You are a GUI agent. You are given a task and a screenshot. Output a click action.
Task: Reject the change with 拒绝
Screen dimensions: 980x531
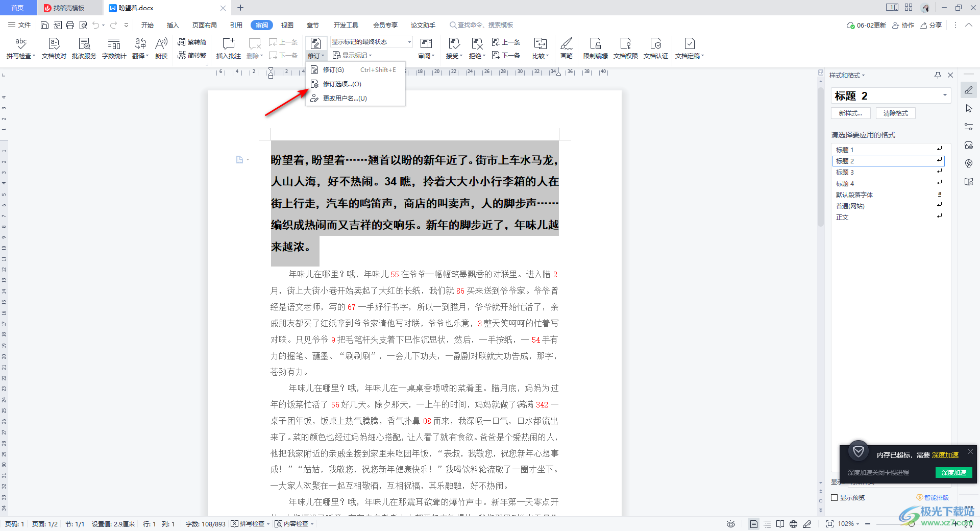click(x=477, y=49)
